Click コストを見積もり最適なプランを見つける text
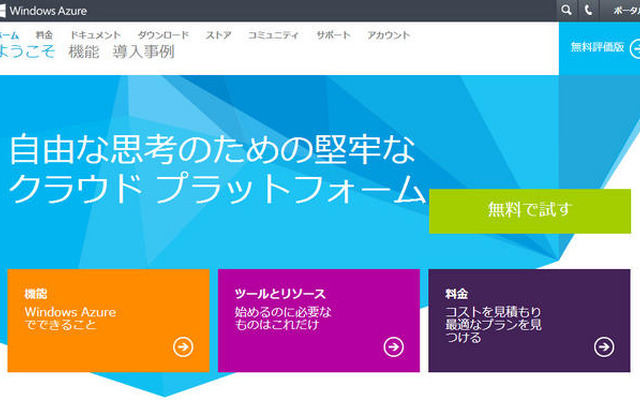Screen dimensions: 640x400 [493, 324]
